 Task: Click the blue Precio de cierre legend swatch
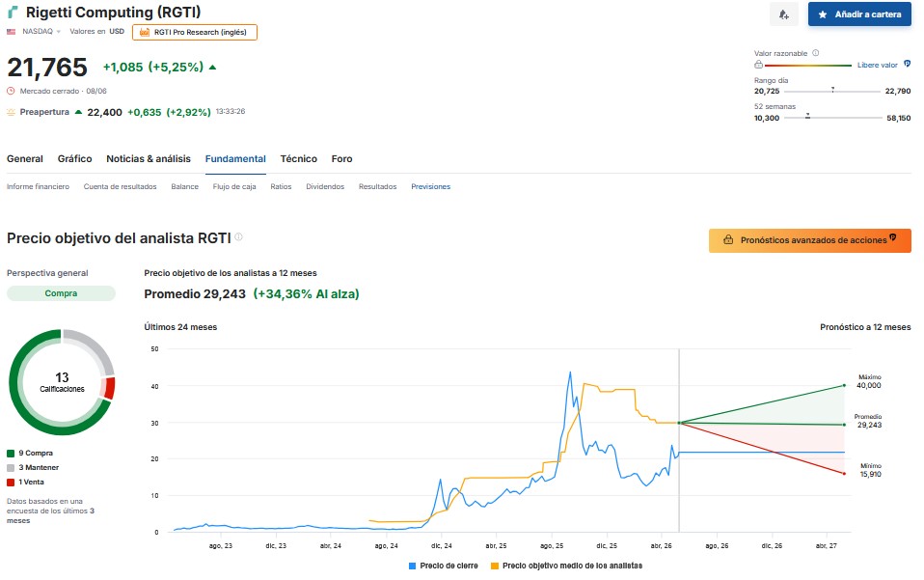tap(413, 566)
